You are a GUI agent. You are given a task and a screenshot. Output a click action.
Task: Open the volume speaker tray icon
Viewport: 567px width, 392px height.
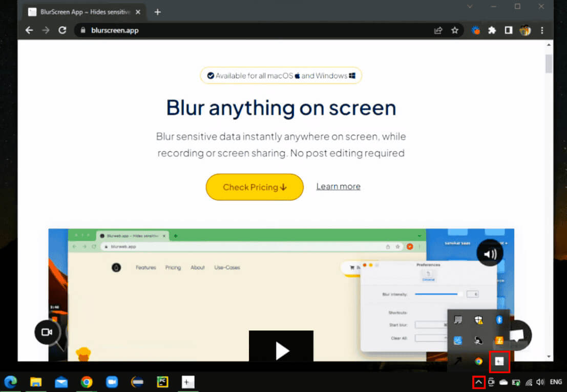pos(540,382)
